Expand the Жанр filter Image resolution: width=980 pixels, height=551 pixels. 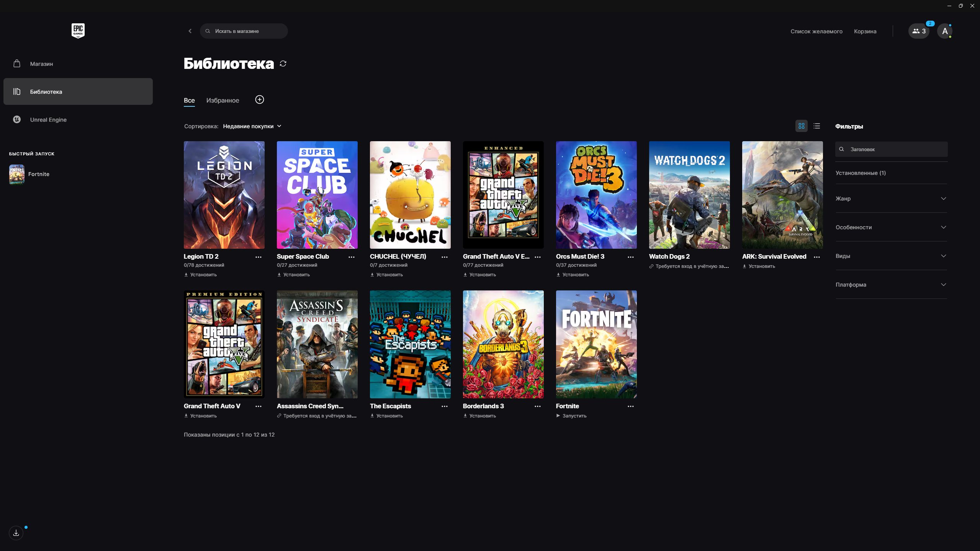pos(891,199)
